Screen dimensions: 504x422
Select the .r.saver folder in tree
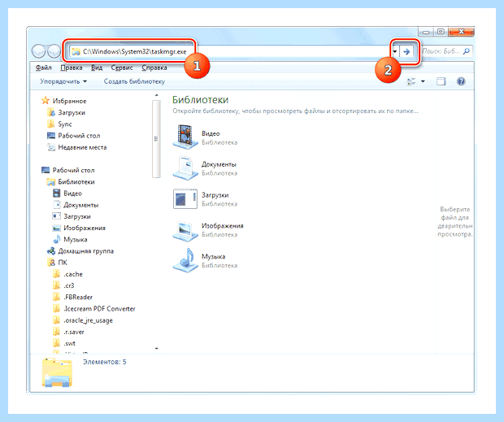pyautogui.click(x=74, y=332)
